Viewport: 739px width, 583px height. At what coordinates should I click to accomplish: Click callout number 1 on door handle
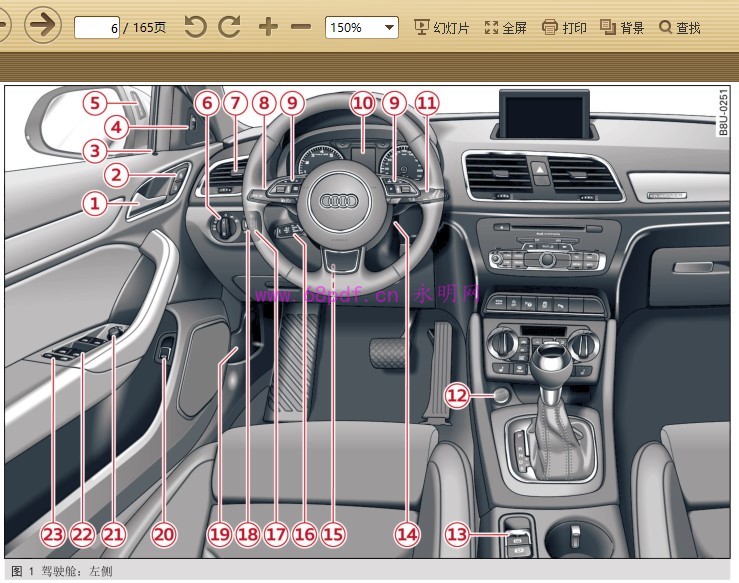coord(94,204)
